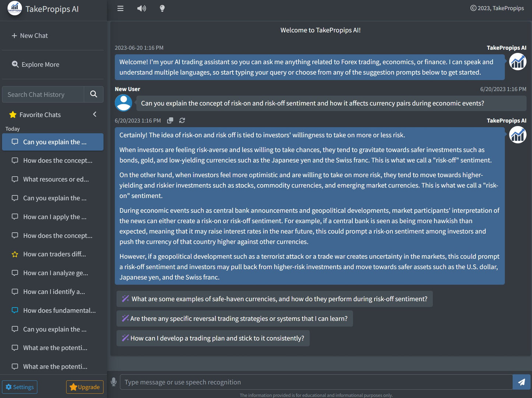
Task: Click the Upgrade button
Action: pyautogui.click(x=85, y=387)
